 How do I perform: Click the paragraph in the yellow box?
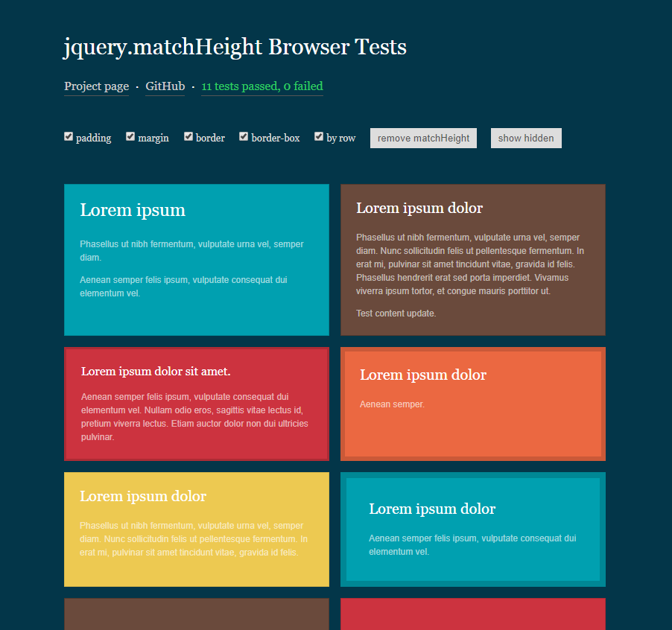tap(194, 538)
